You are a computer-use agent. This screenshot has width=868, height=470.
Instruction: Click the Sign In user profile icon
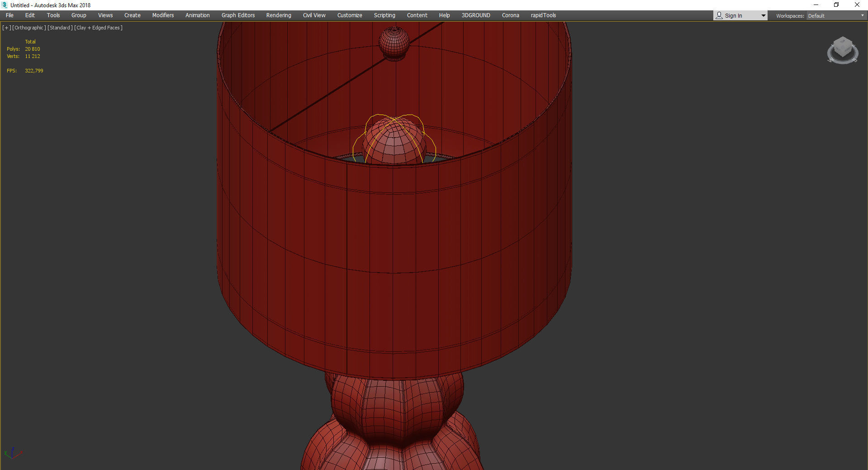click(x=719, y=15)
